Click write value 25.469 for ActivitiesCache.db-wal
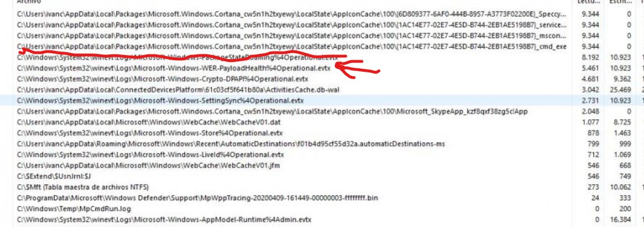This screenshot has width=644, height=227. point(621,89)
